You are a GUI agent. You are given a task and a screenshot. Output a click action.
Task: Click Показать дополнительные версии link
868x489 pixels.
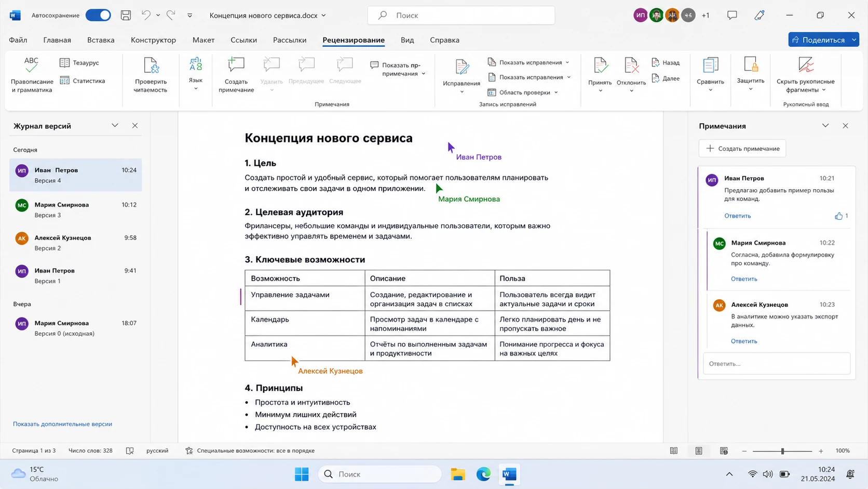click(62, 424)
